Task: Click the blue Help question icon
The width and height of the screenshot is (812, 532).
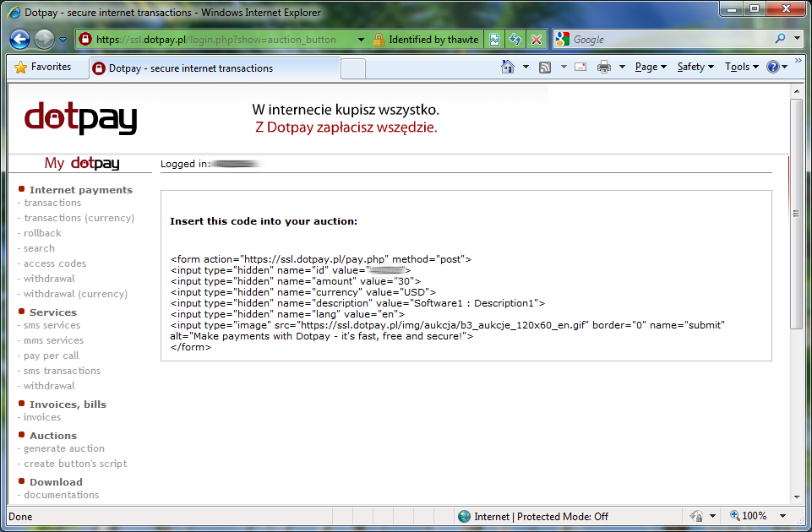Action: pyautogui.click(x=773, y=67)
